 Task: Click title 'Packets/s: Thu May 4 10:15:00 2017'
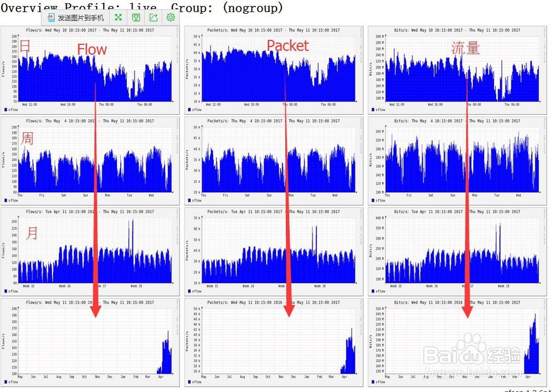[245, 121]
